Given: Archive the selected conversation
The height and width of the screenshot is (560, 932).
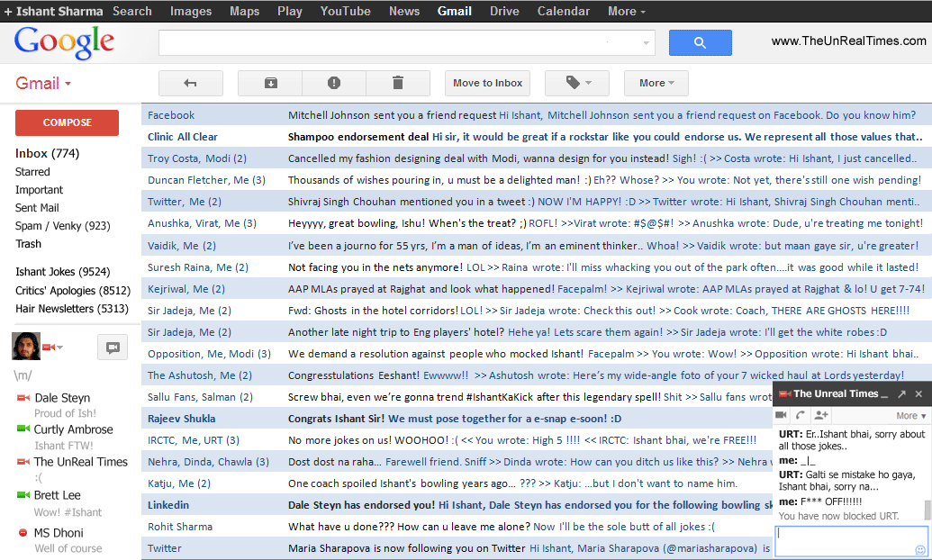Looking at the screenshot, I should [x=270, y=83].
